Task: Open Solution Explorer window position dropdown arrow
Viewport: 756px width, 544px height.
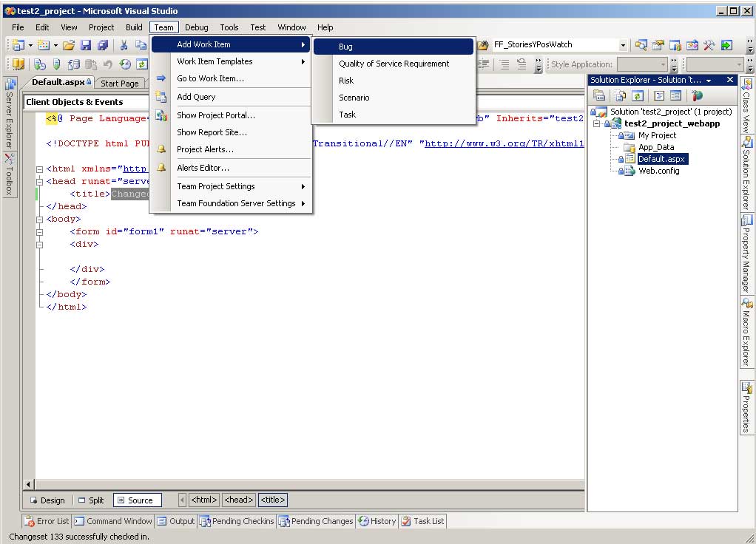Action: pos(709,80)
